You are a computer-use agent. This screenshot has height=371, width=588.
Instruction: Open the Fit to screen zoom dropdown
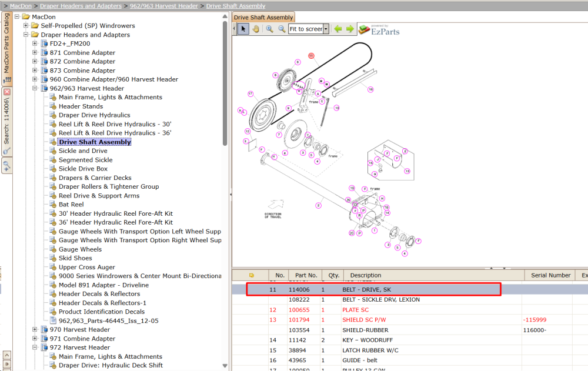pyautogui.click(x=326, y=29)
